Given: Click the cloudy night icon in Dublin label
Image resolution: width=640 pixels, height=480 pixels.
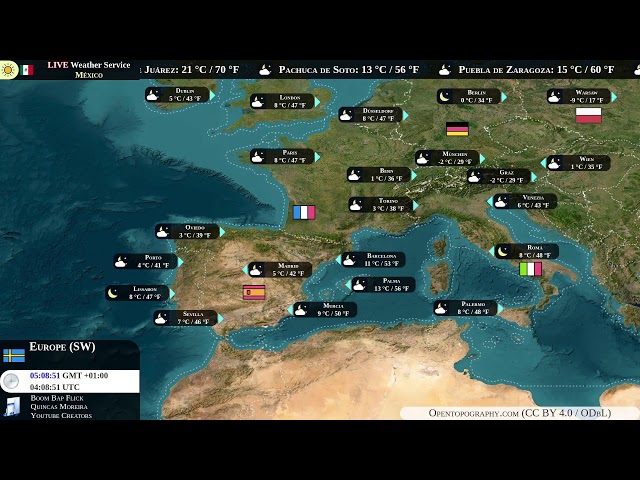Looking at the screenshot, I should (x=153, y=95).
